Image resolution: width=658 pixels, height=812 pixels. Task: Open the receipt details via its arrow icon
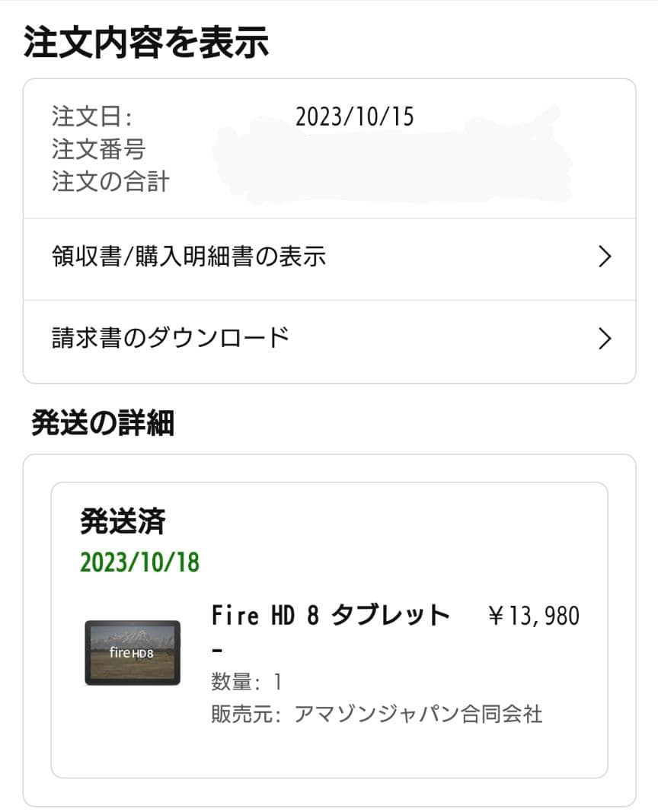604,257
